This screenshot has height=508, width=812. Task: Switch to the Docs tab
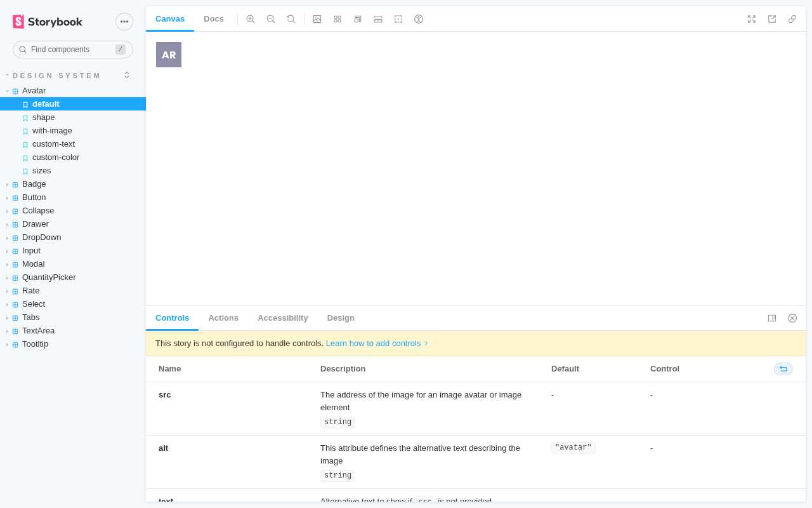(214, 19)
